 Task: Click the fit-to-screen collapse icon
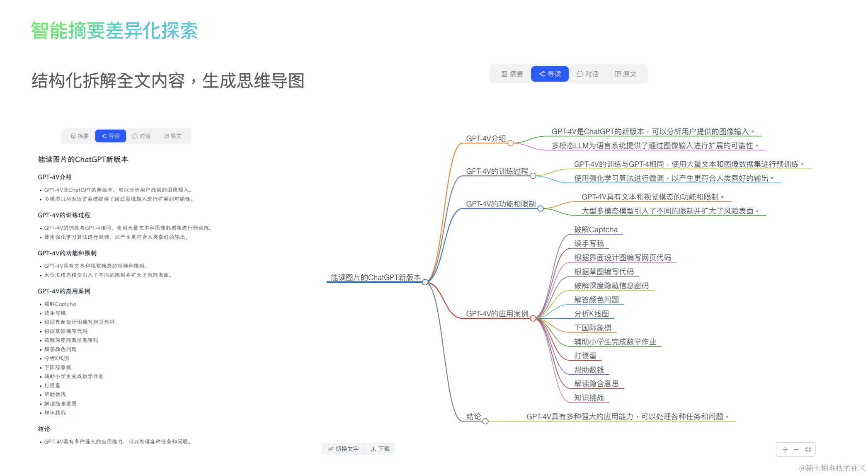click(808, 449)
